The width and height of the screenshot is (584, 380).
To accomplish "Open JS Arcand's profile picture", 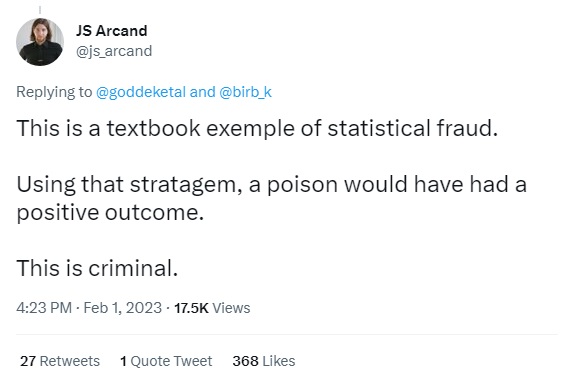I will tap(40, 42).
